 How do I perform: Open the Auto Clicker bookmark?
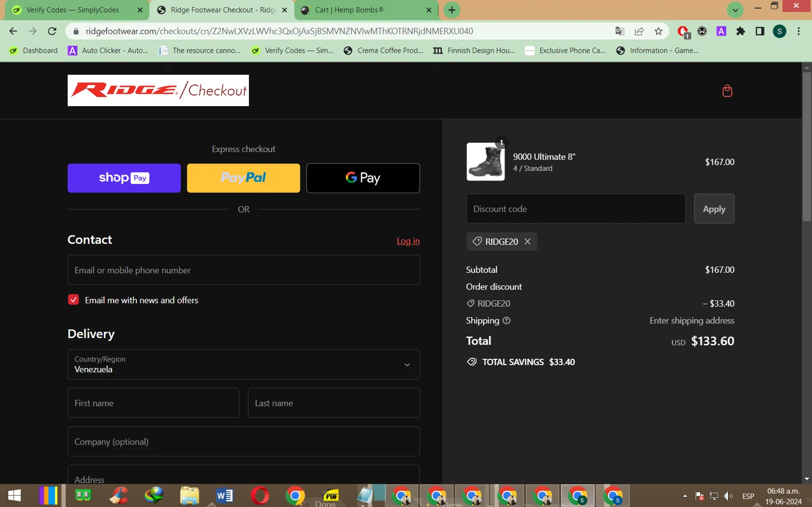click(108, 50)
